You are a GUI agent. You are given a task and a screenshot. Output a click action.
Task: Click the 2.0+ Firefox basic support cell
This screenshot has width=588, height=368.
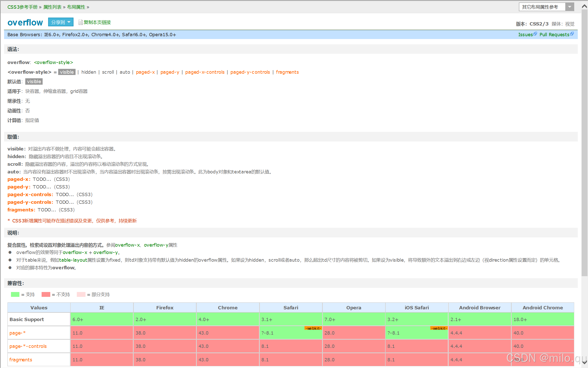click(165, 319)
